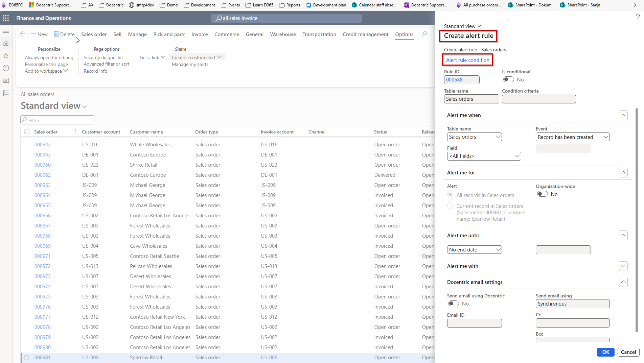Viewport: 644px width, 363px height.
Task: Open Workspaces icon in left sidebar
Action: click(6, 80)
